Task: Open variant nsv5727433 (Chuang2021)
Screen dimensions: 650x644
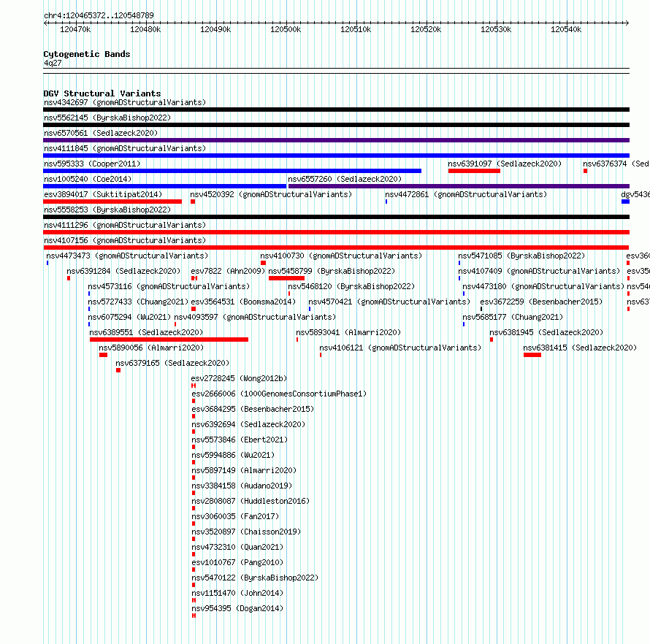Action: (x=138, y=302)
